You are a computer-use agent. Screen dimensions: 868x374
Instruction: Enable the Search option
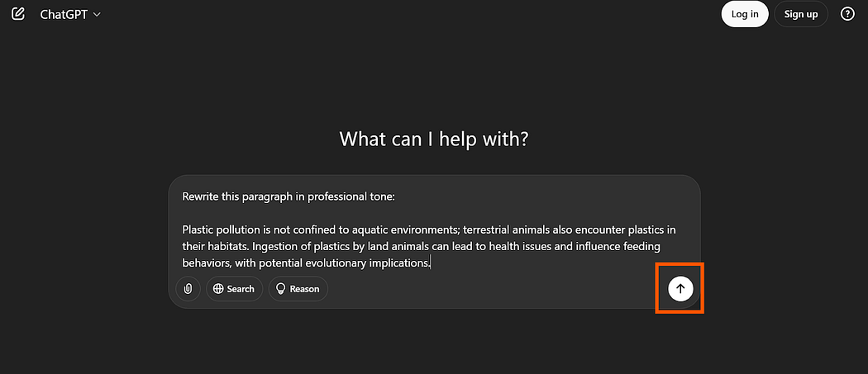(x=234, y=289)
